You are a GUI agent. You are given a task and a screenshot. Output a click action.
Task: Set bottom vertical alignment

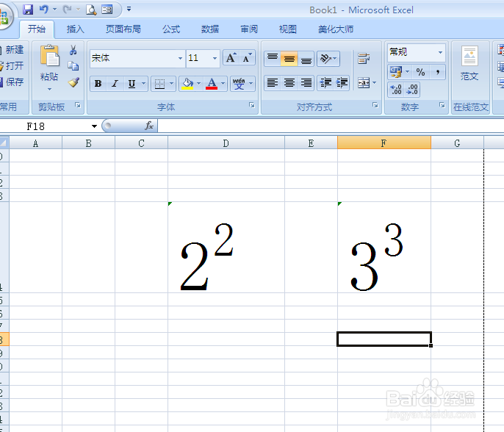(x=306, y=59)
